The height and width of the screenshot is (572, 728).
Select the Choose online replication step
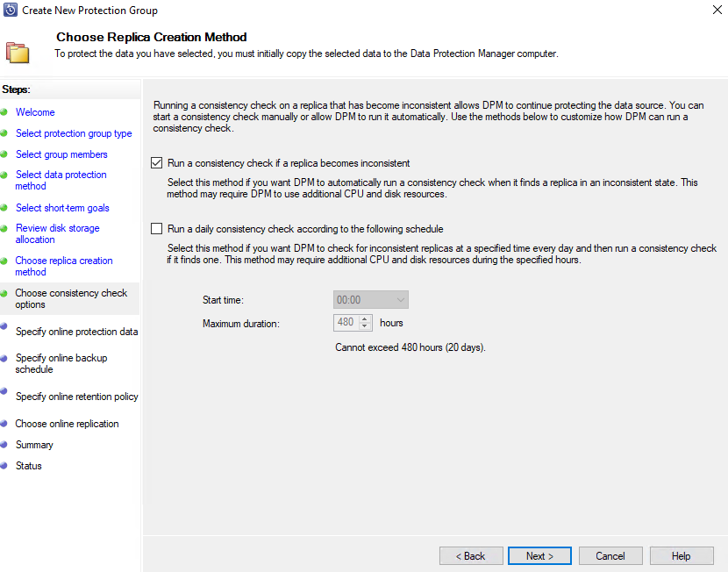[x=67, y=424]
